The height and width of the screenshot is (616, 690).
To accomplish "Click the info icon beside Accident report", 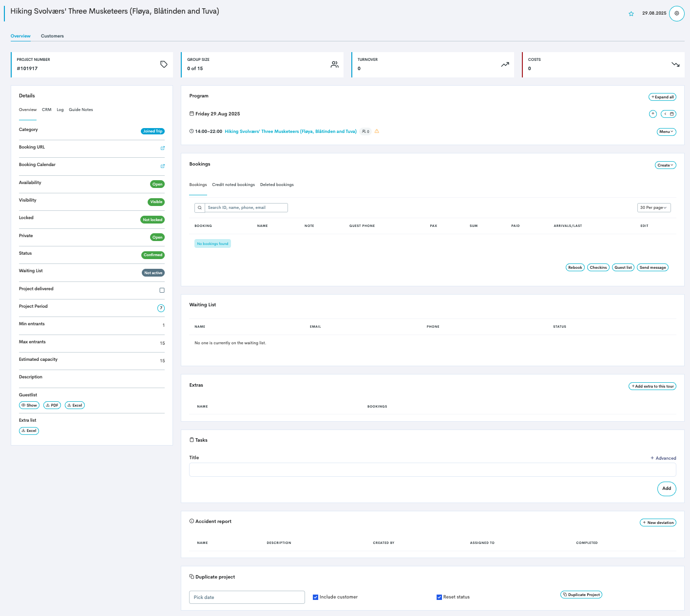I will coord(192,521).
